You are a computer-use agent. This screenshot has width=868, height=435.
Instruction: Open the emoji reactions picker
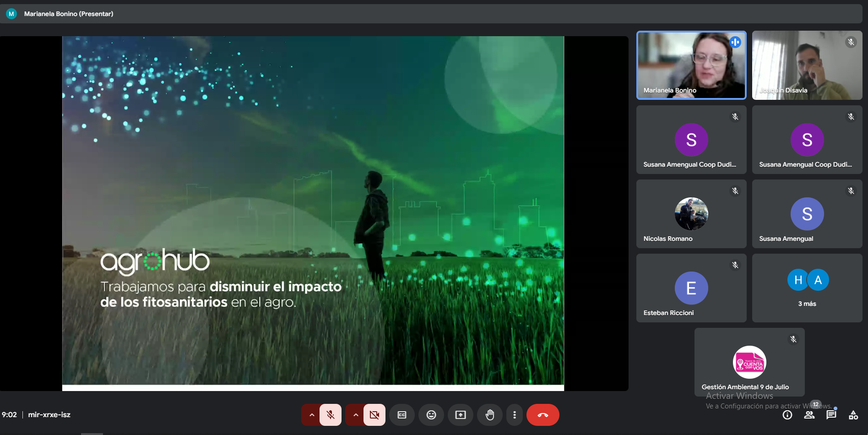pos(431,415)
